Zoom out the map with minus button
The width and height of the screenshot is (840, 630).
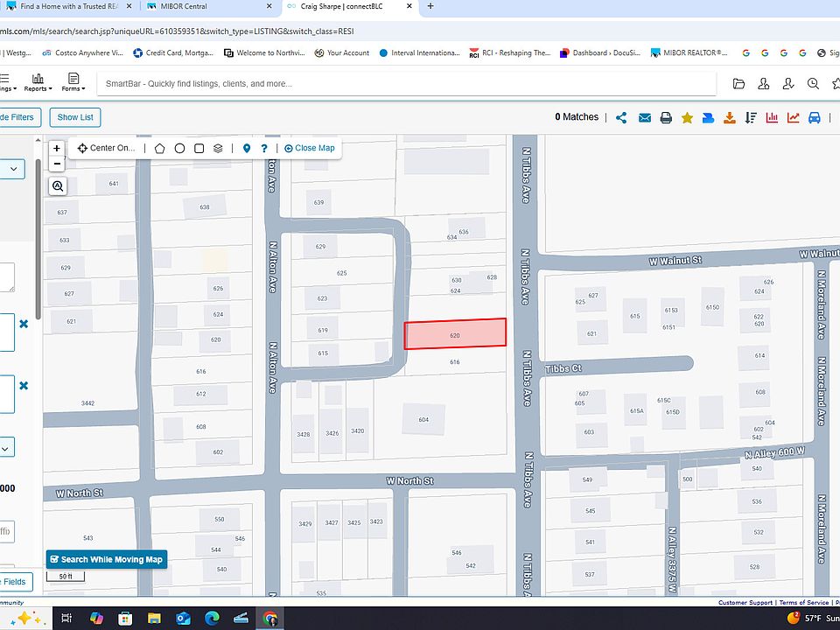[57, 164]
